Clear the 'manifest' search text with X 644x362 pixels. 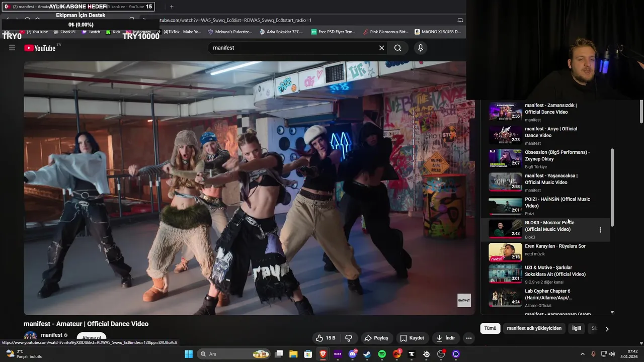(381, 48)
